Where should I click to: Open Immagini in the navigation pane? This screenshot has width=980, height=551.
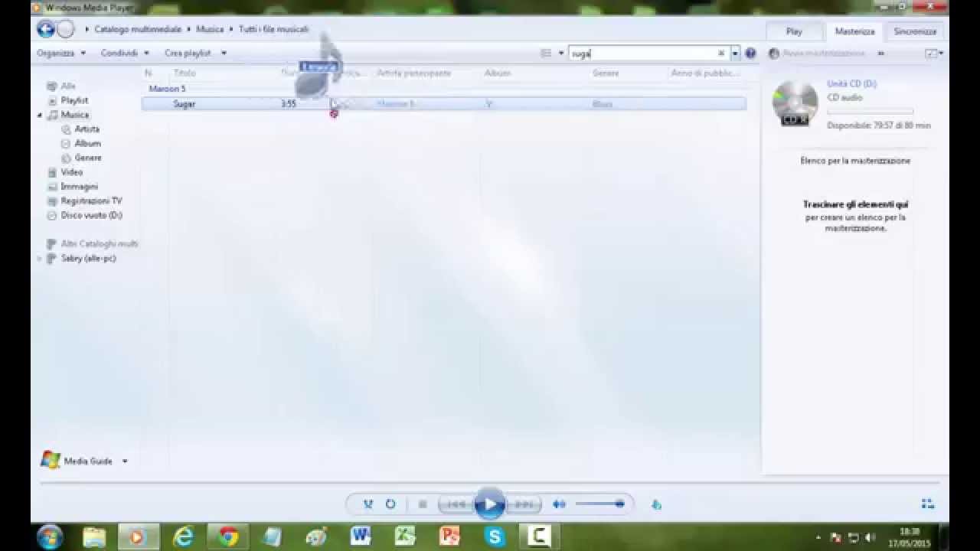[x=79, y=187]
